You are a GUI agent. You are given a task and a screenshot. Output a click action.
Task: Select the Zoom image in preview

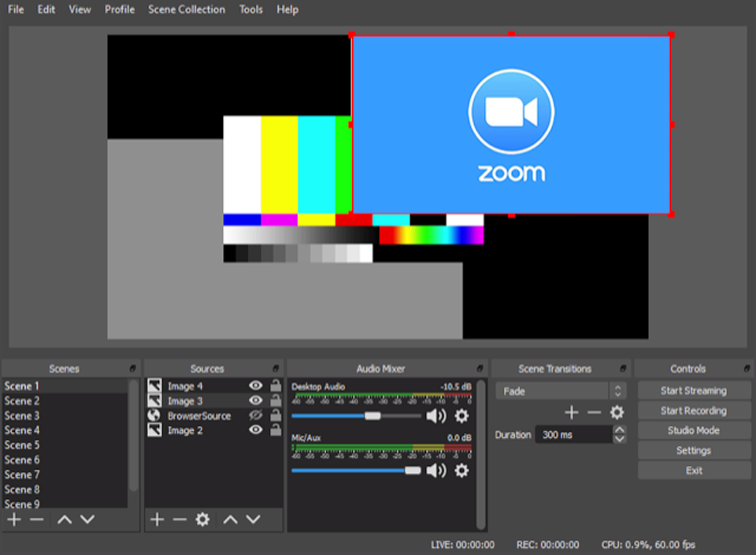pos(512,125)
